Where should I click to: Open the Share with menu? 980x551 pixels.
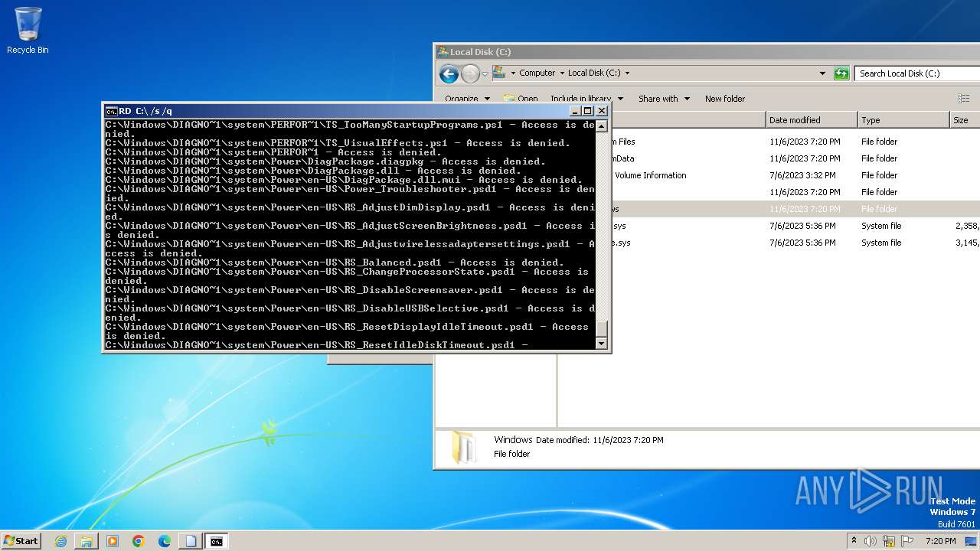[x=664, y=99]
